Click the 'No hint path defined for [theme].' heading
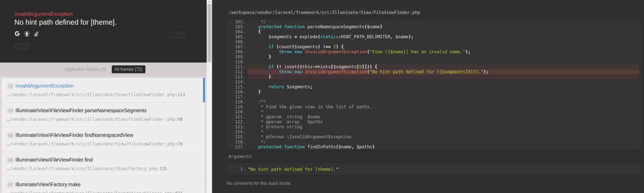This screenshot has width=644, height=193. click(x=65, y=23)
